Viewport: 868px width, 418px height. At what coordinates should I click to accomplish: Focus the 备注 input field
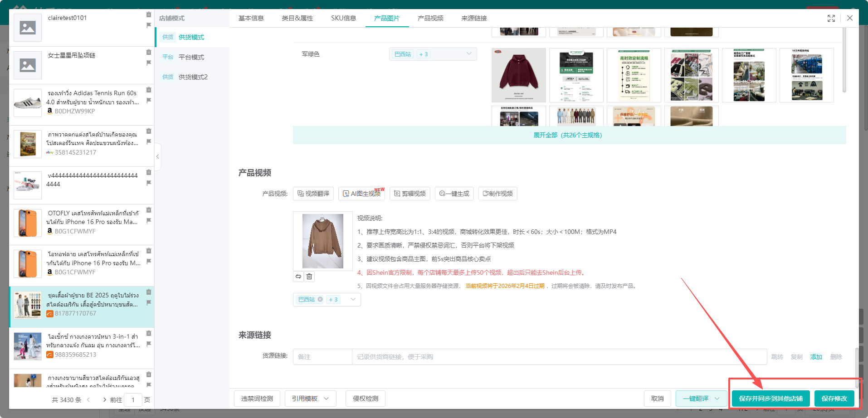322,357
